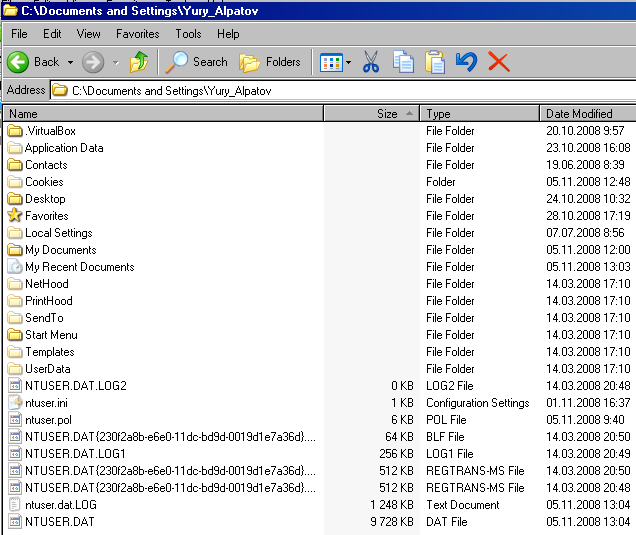
Task: Select the NTUSER.DAT.LOG2 file name
Action: pos(76,385)
